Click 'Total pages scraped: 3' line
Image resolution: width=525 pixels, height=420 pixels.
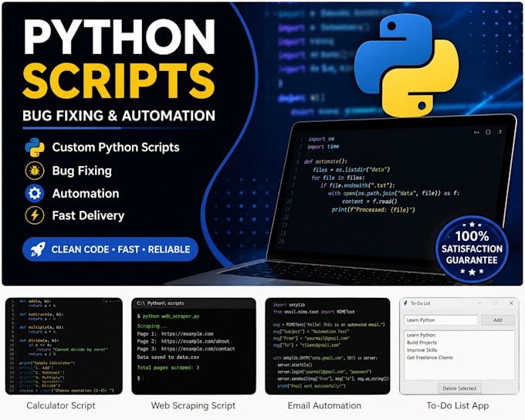point(168,367)
